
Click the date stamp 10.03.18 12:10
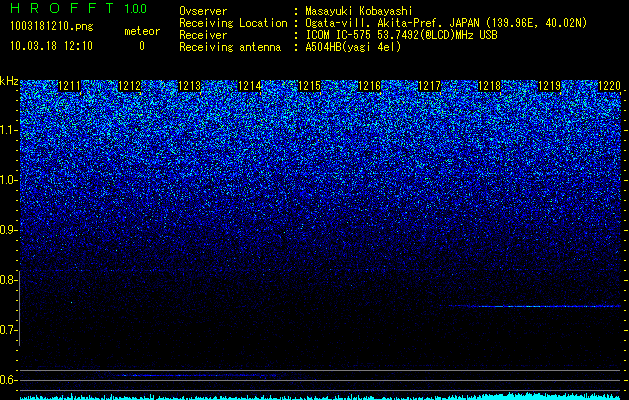coord(51,46)
